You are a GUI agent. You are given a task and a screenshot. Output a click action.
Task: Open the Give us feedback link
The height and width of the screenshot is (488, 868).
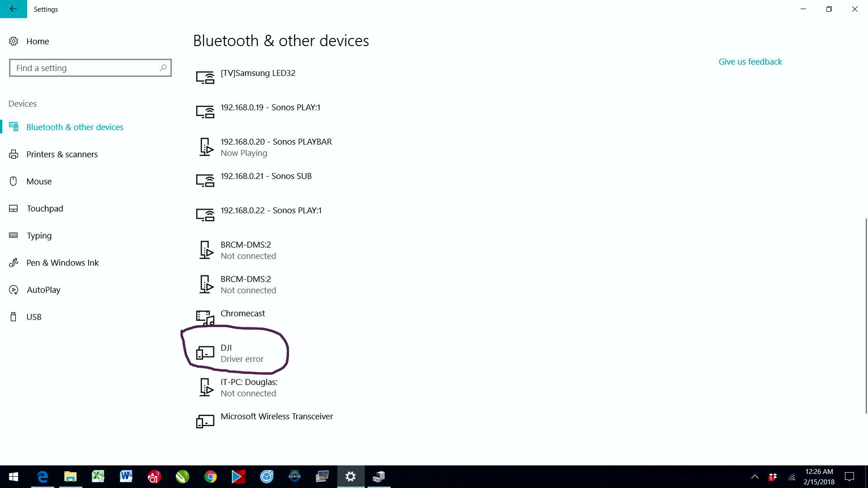pos(750,62)
